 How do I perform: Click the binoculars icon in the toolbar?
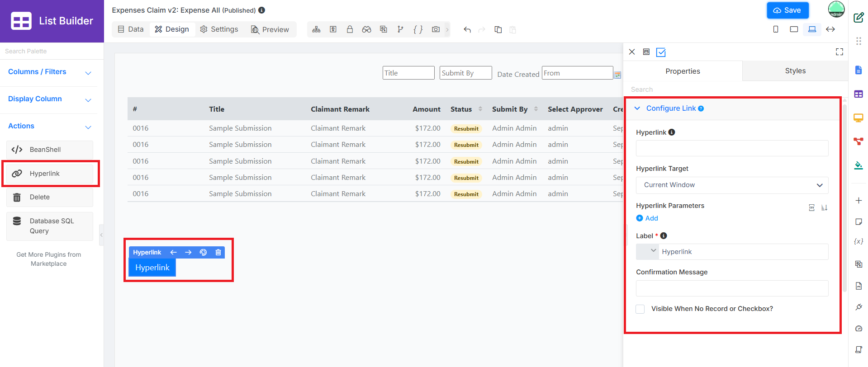pos(366,29)
